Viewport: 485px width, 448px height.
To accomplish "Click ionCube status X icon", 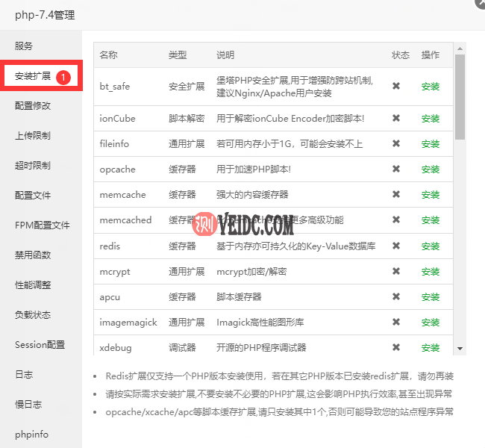I will (396, 118).
